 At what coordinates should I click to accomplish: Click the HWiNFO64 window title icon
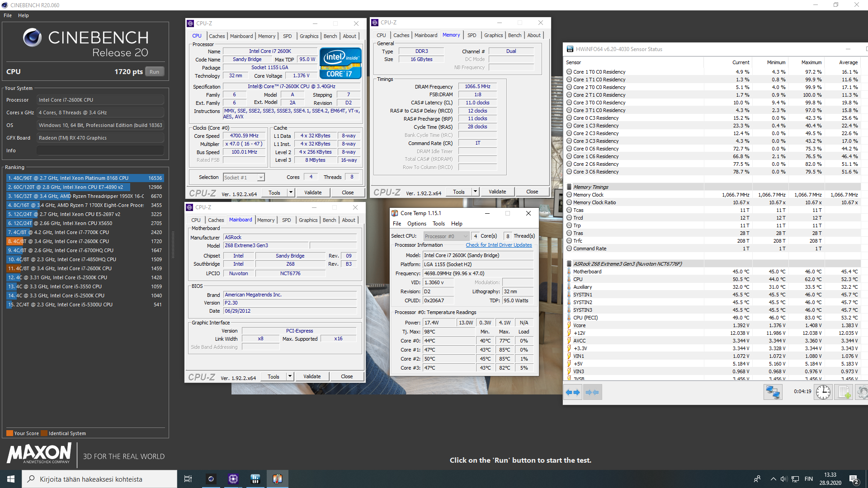click(570, 49)
